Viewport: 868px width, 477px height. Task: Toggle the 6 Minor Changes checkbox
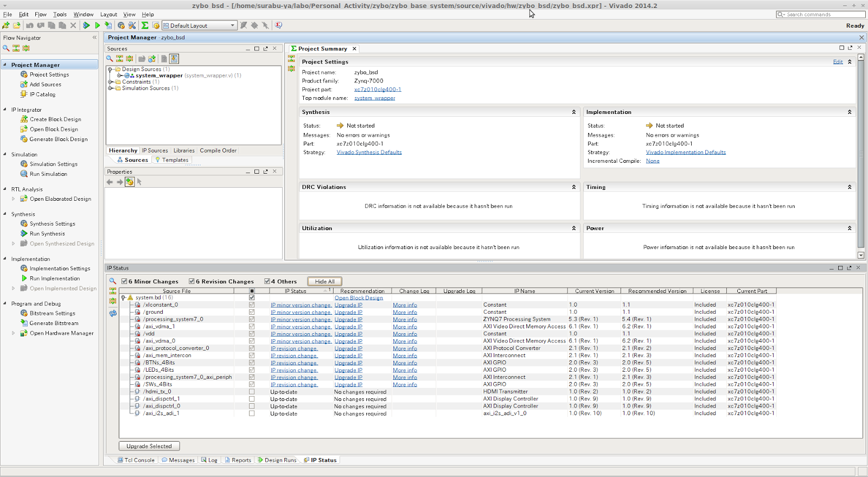124,281
